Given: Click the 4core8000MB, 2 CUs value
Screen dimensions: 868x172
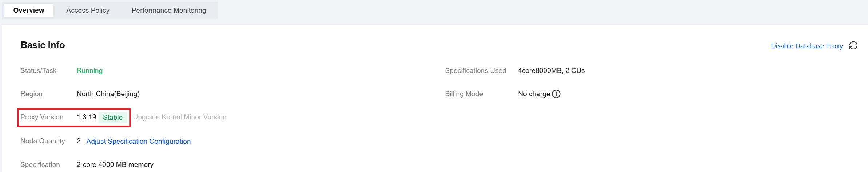Looking at the screenshot, I should click(551, 71).
